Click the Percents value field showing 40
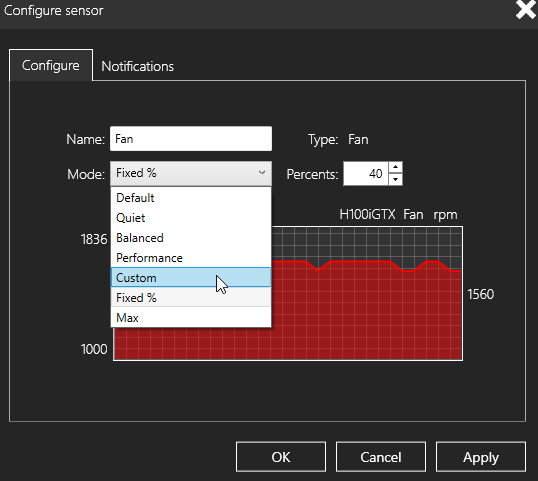Viewport: 538px width, 481px height. pos(366,174)
